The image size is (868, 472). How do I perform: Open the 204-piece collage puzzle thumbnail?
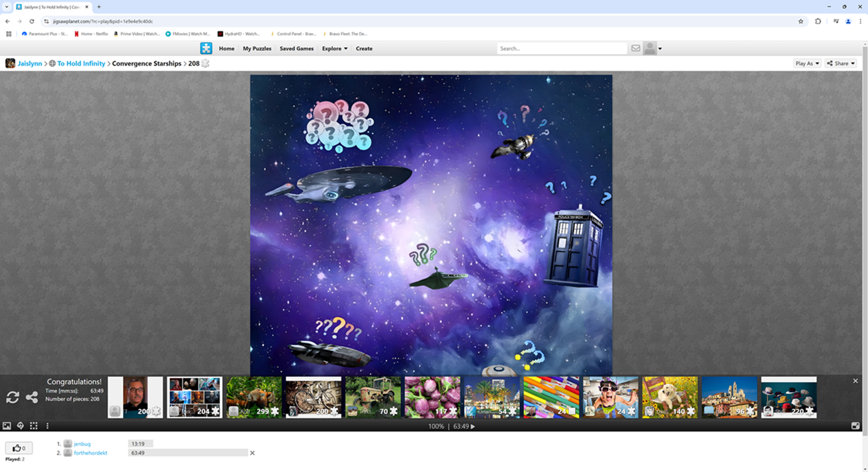click(195, 397)
